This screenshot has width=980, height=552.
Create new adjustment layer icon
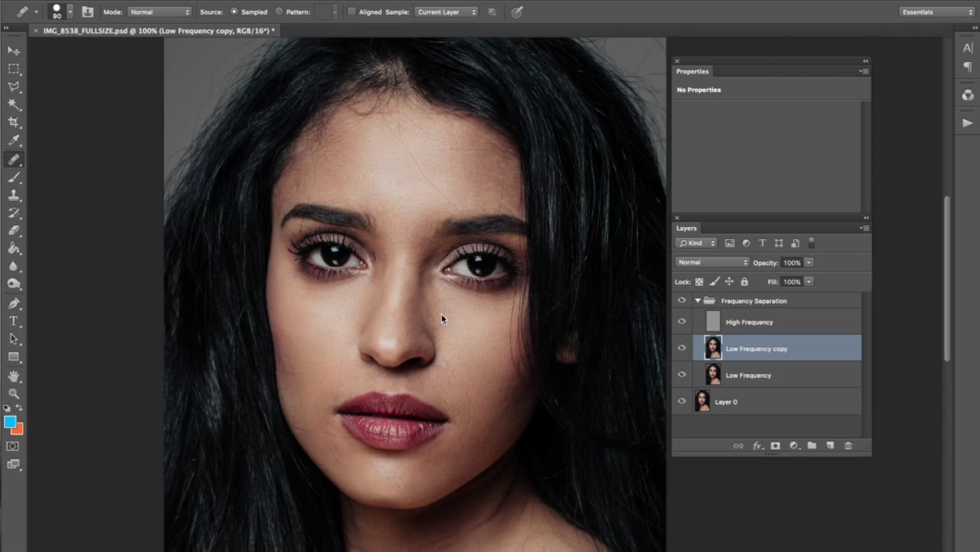(794, 446)
